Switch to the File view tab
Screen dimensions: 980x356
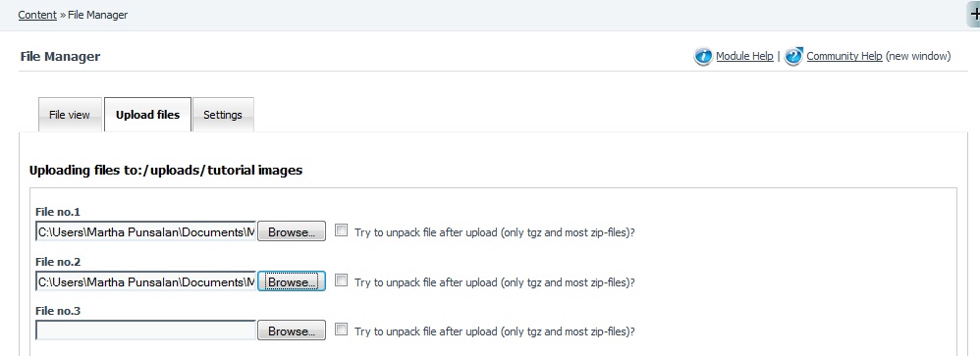tap(70, 115)
